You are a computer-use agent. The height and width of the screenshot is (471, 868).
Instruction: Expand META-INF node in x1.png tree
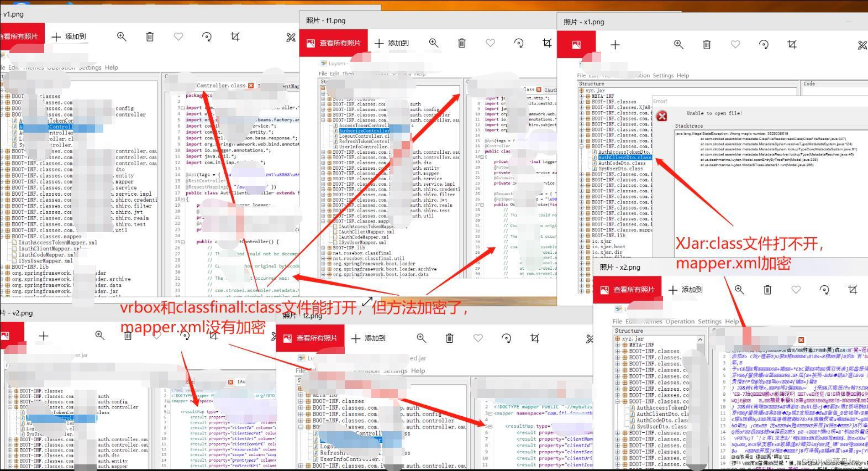(581, 96)
